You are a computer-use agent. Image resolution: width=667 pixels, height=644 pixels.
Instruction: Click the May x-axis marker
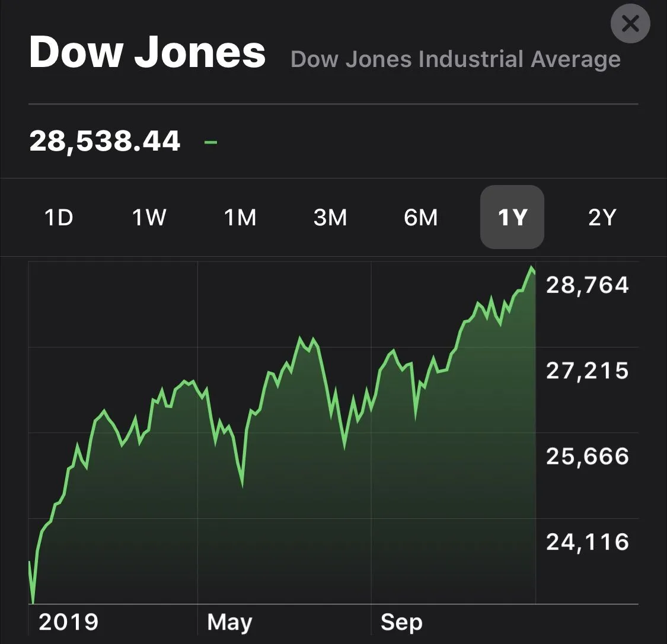pyautogui.click(x=229, y=622)
